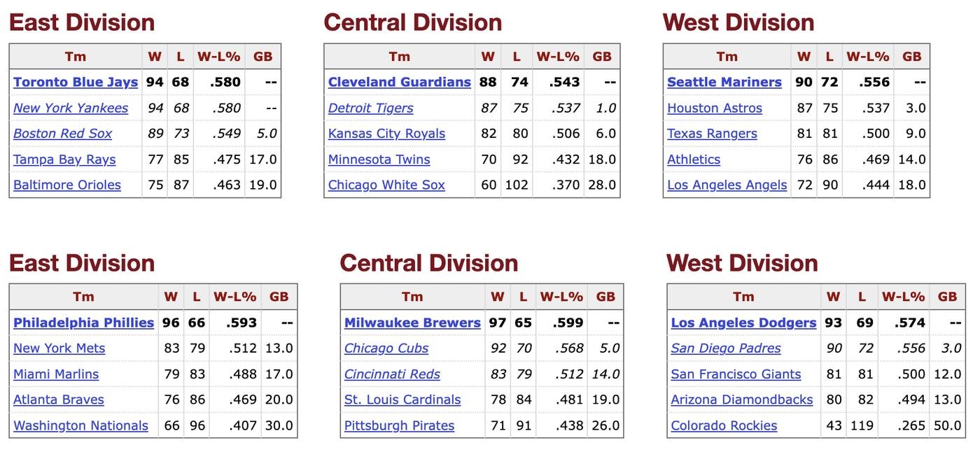This screenshot has height=452, width=980.
Task: Click the Chicago White Sox link
Action: point(386,185)
